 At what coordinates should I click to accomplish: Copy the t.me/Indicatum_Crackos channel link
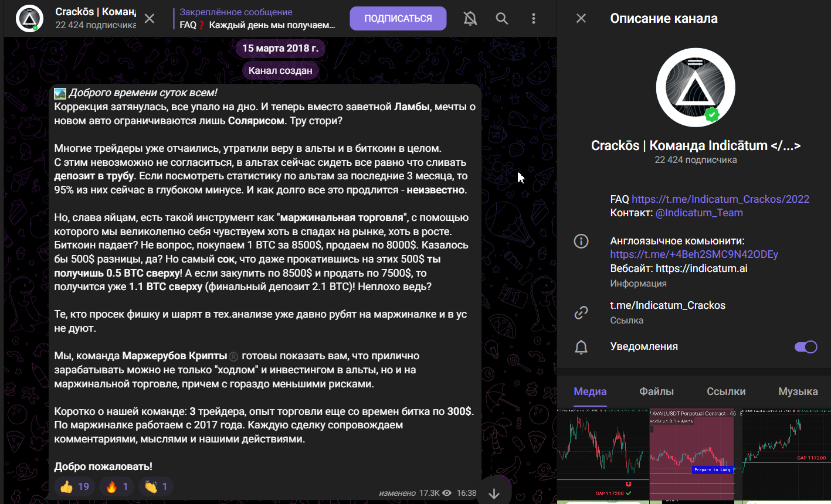(x=668, y=305)
